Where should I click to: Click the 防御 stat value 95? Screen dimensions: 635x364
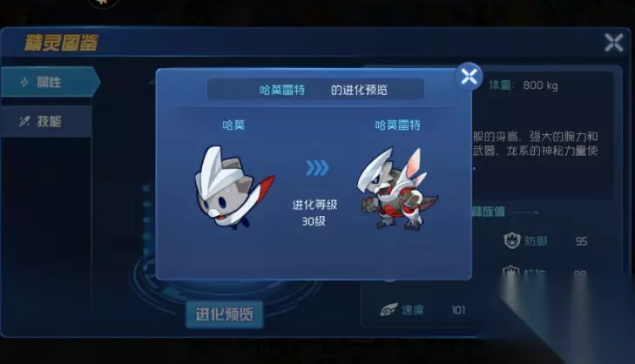point(582,242)
